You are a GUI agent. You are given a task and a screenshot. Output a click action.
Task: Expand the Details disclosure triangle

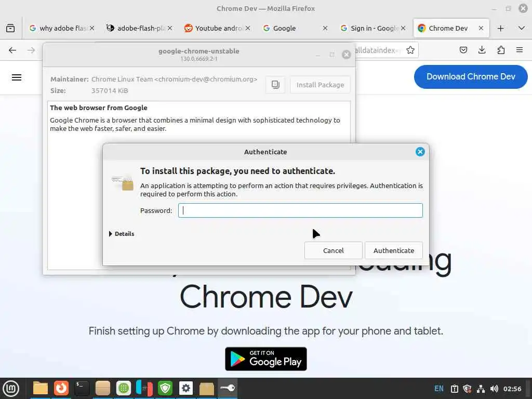[111, 234]
